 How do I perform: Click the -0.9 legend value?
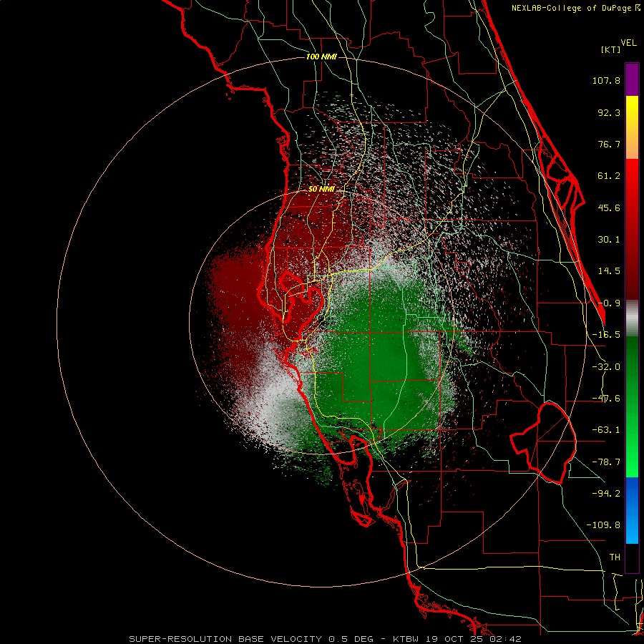(609, 303)
